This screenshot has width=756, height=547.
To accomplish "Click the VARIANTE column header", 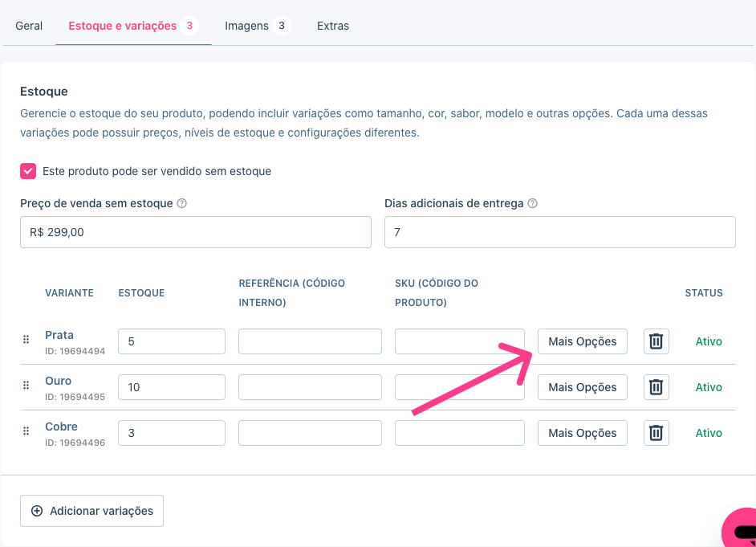I will click(x=70, y=293).
